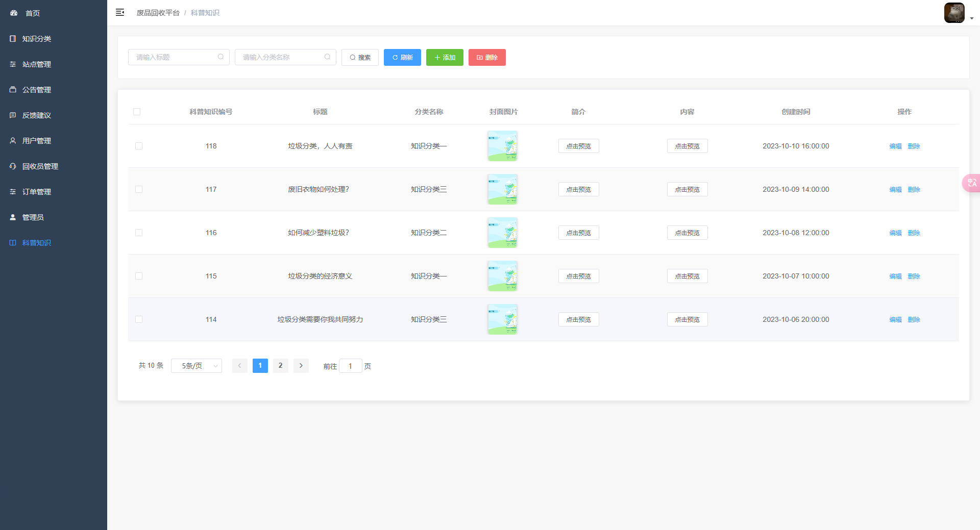Open the cover thumbnail for row 116
980x530 pixels.
[503, 233]
